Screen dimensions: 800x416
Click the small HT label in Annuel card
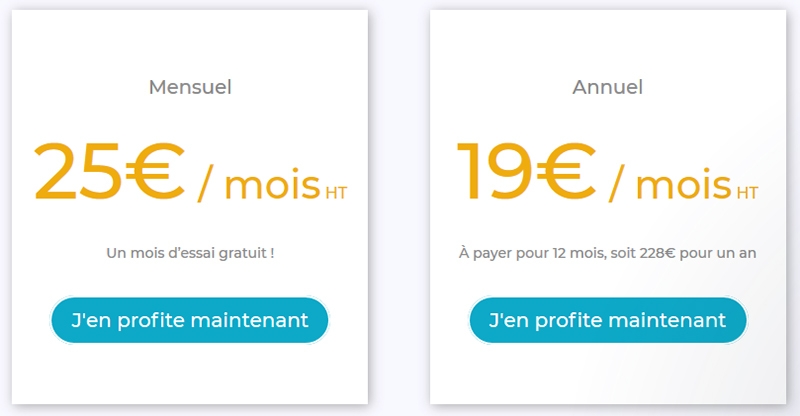coord(747,192)
